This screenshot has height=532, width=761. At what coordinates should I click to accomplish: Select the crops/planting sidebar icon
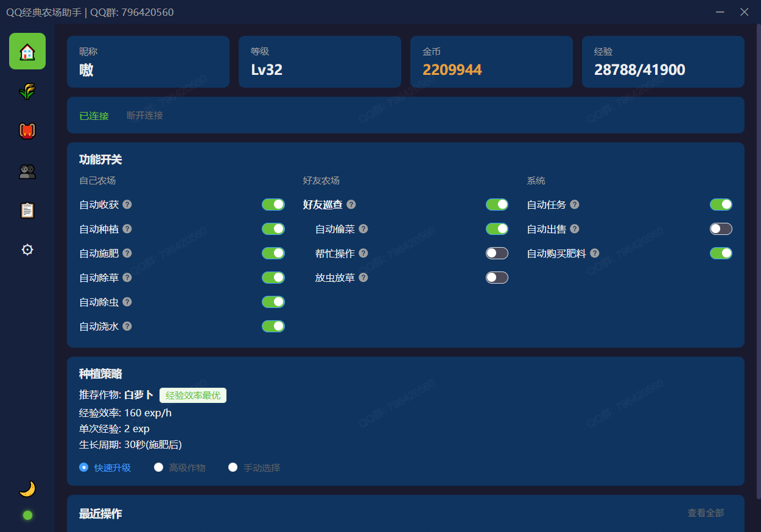(x=27, y=91)
